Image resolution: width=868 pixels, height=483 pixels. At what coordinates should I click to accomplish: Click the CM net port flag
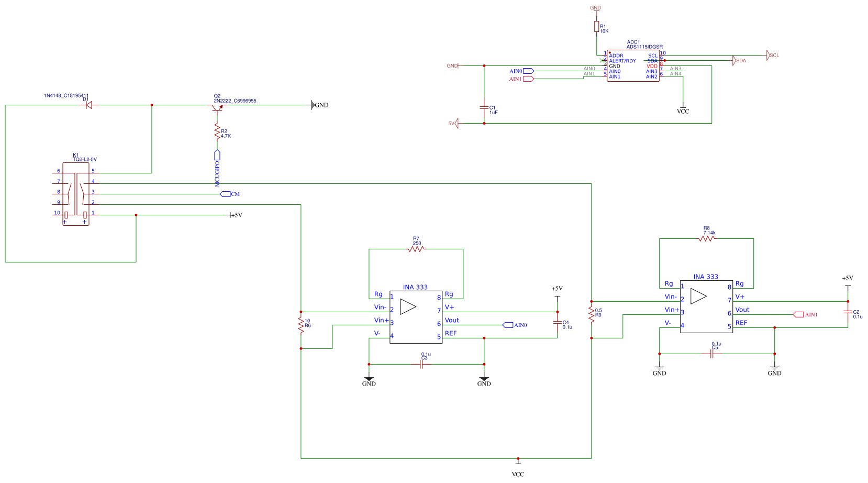tap(225, 194)
